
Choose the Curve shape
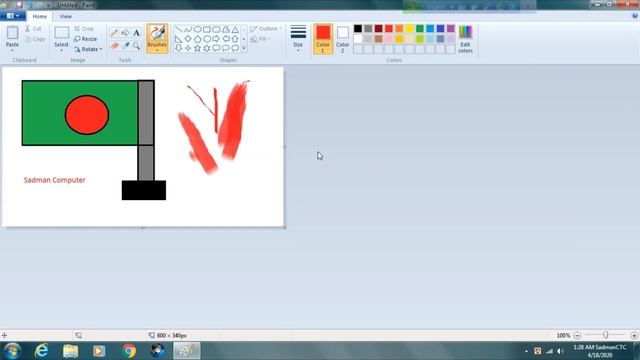pos(188,29)
